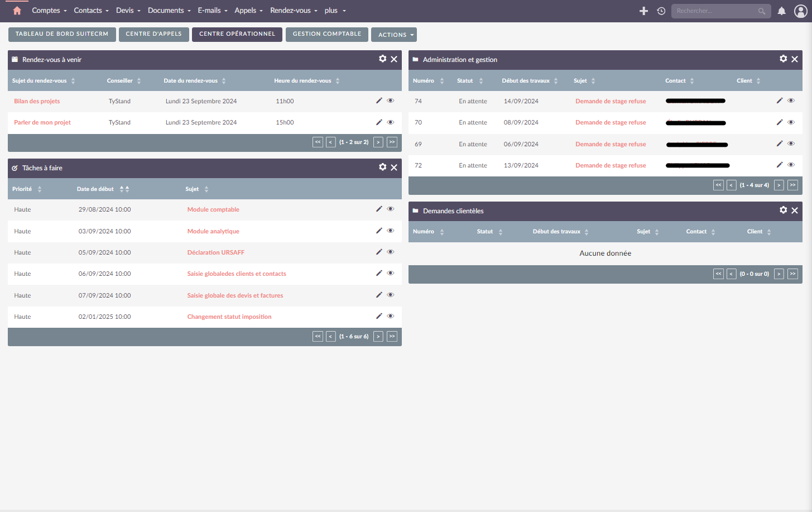Open Demande de stage refuse for case 74

point(611,101)
